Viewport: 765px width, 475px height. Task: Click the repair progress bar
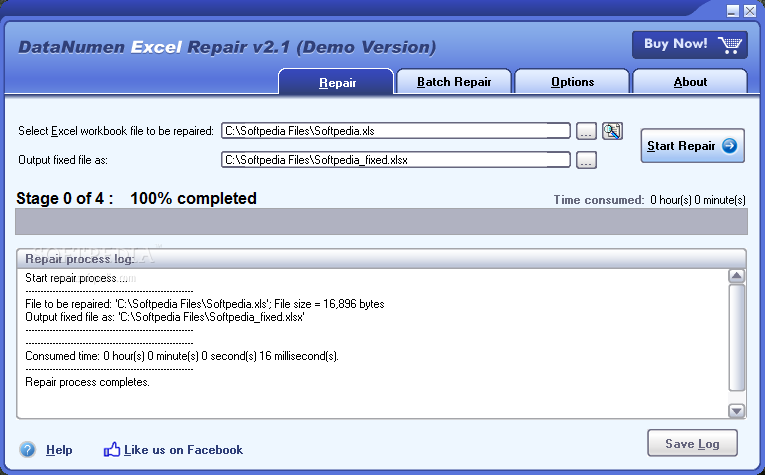pos(382,221)
